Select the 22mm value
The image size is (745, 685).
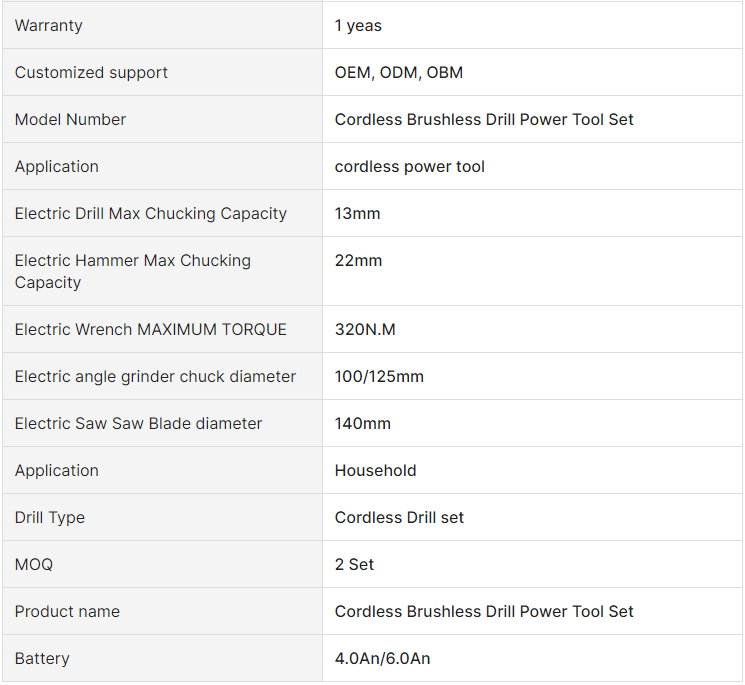(358, 261)
